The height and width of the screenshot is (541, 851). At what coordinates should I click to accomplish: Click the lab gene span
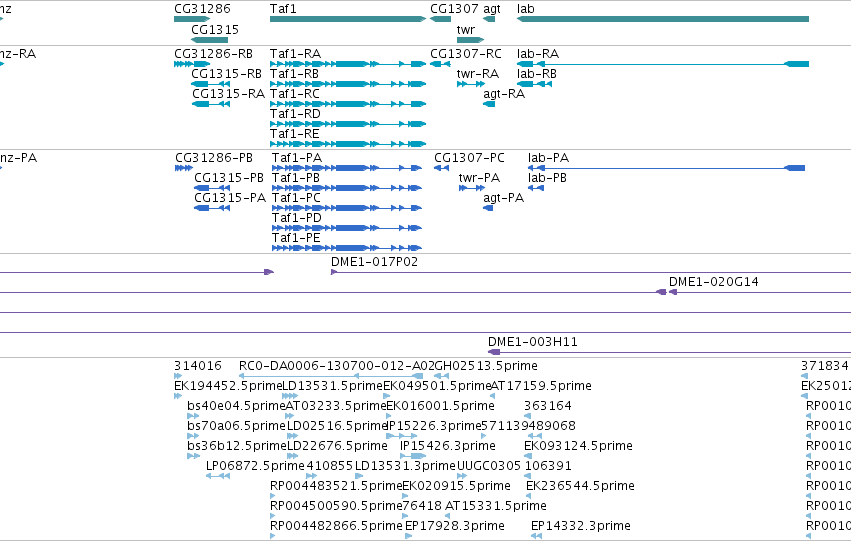point(663,19)
